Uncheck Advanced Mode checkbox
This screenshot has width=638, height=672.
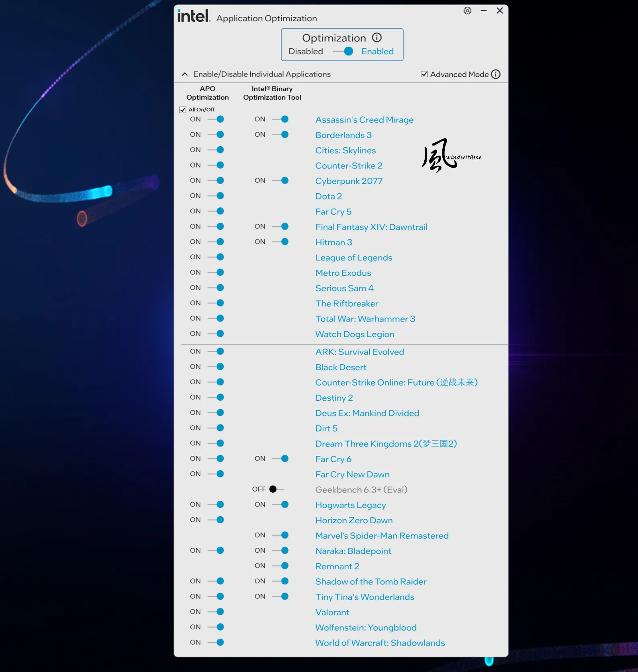pyautogui.click(x=424, y=74)
